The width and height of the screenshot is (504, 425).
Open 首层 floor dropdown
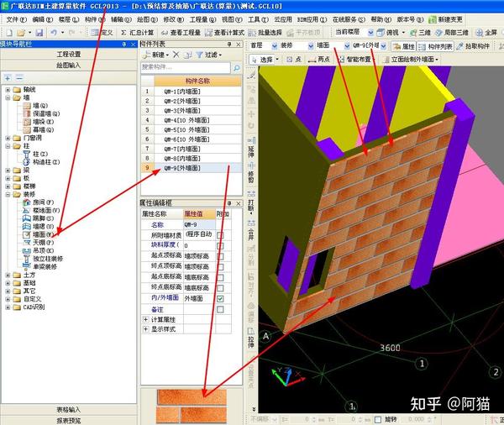[274, 46]
